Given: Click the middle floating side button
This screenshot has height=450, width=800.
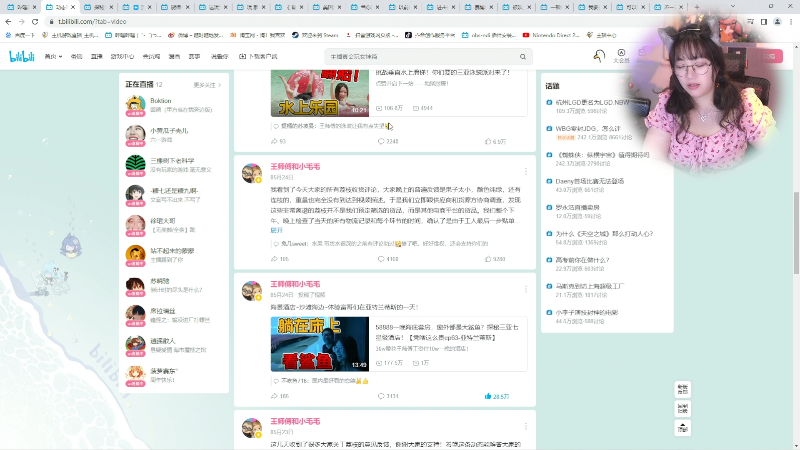Looking at the screenshot, I should 683,409.
